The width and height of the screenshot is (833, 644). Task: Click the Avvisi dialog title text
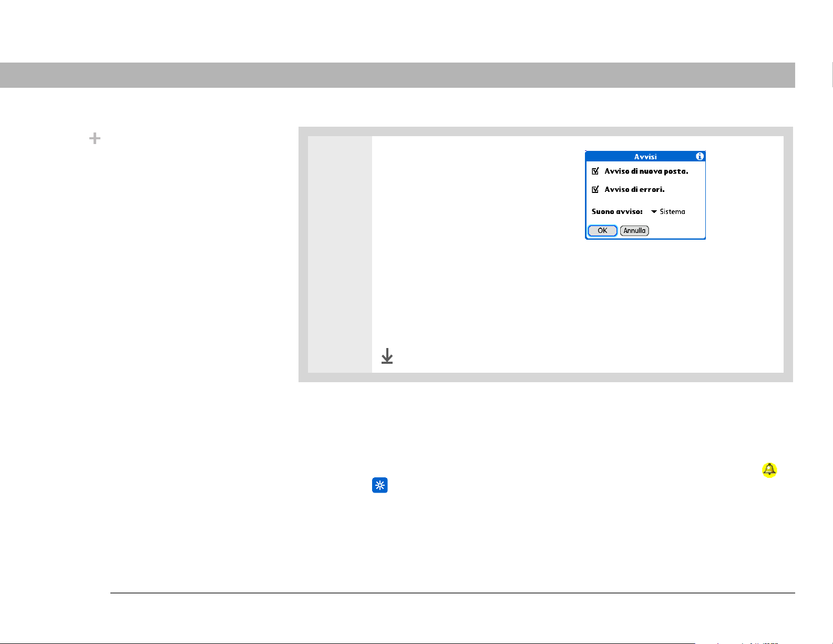click(x=645, y=157)
